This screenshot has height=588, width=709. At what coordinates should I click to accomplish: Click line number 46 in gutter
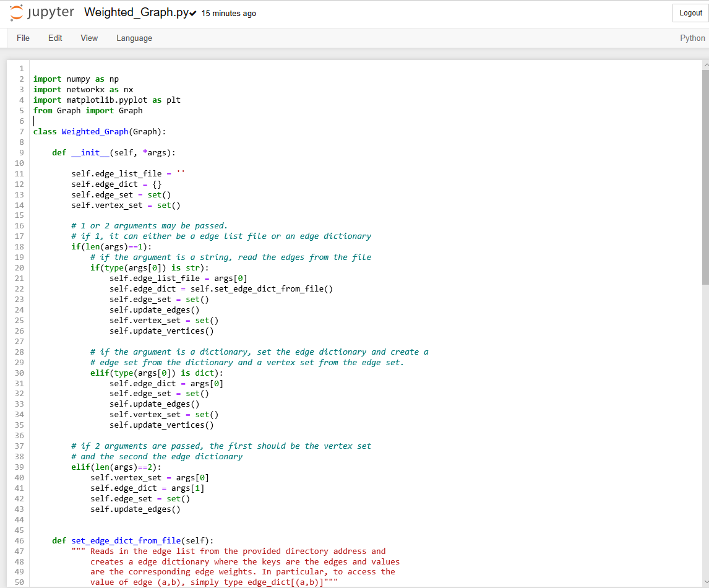tap(19, 540)
